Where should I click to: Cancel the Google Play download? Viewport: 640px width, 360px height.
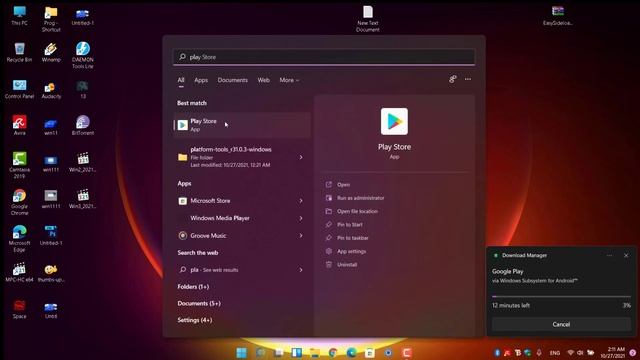[x=561, y=324]
